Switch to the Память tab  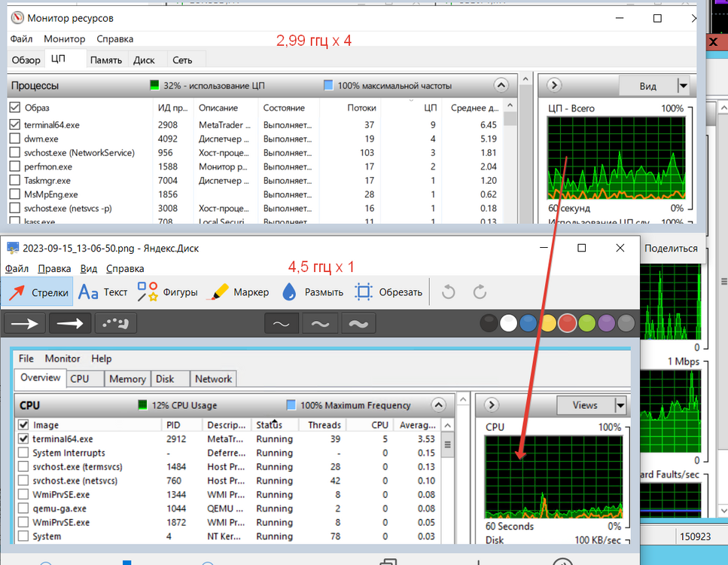(x=106, y=60)
